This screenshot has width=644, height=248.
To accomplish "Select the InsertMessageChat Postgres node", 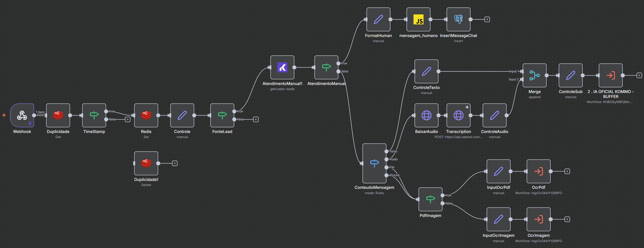I will (x=458, y=19).
